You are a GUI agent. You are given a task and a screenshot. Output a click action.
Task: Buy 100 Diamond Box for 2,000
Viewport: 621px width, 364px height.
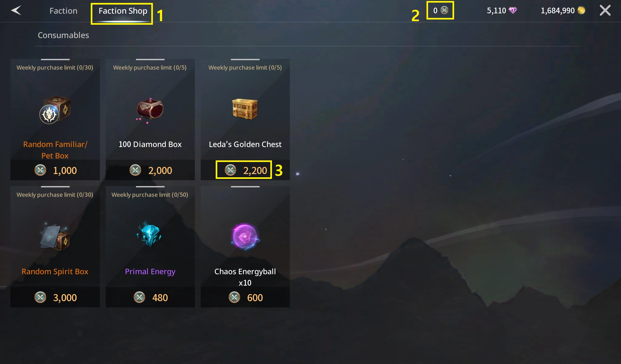(150, 170)
